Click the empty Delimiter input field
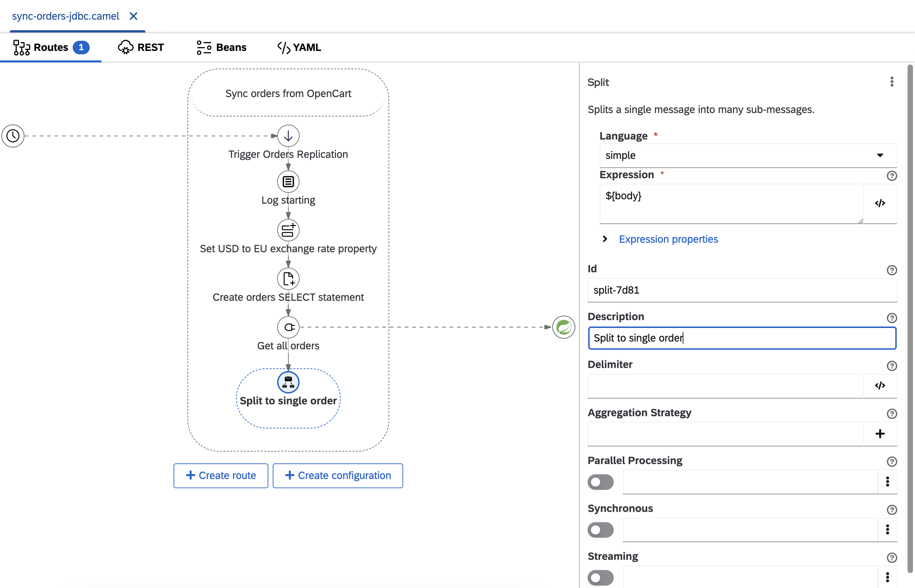Screen dimensions: 915x588 725,386
